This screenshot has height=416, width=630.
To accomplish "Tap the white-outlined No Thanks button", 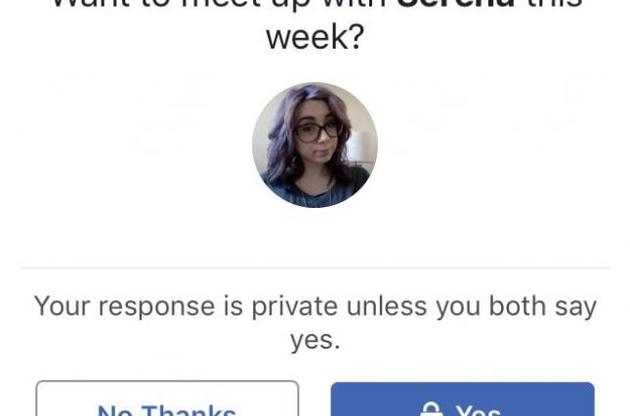I will 167,398.
